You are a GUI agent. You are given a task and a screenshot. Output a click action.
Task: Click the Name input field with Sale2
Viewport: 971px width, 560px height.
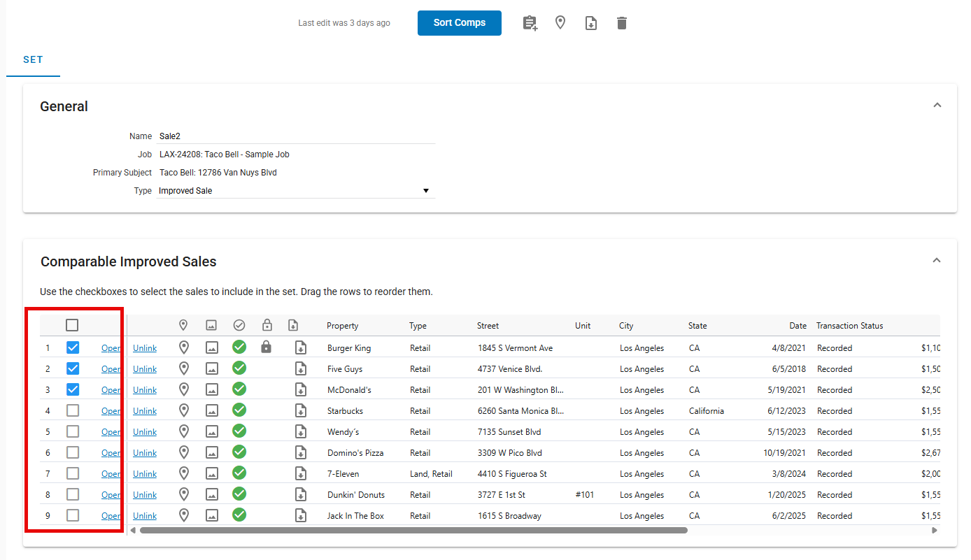click(x=296, y=136)
